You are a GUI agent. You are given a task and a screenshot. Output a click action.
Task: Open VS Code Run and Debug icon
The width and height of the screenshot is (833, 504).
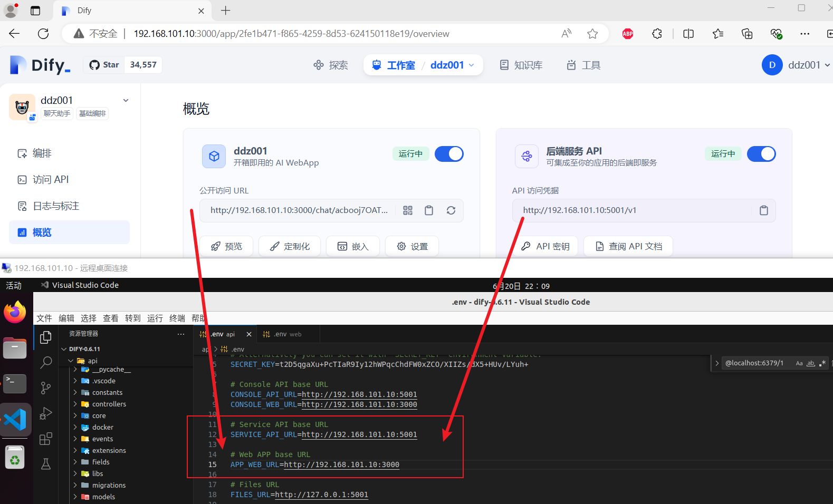click(46, 413)
